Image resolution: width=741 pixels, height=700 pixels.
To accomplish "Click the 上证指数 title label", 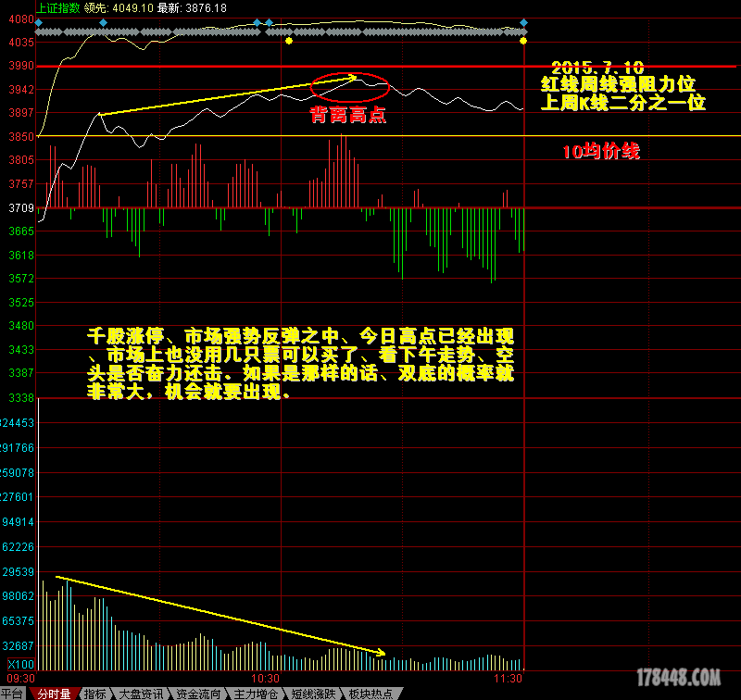I will pos(58,8).
